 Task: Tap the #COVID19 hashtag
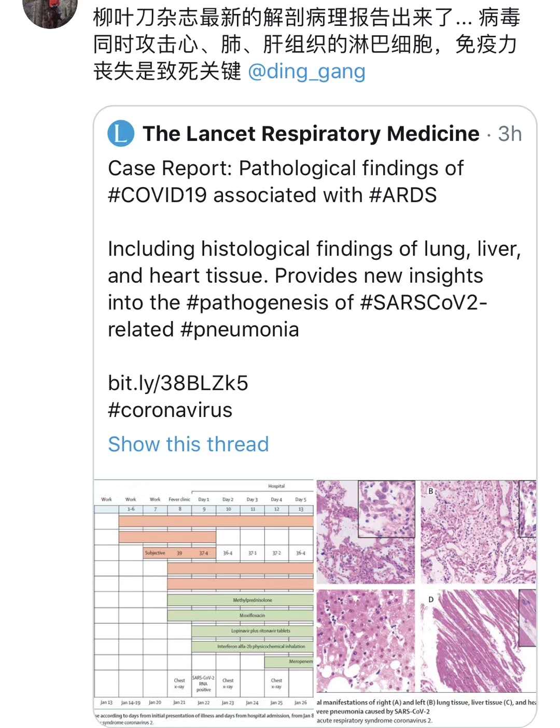coord(158,195)
